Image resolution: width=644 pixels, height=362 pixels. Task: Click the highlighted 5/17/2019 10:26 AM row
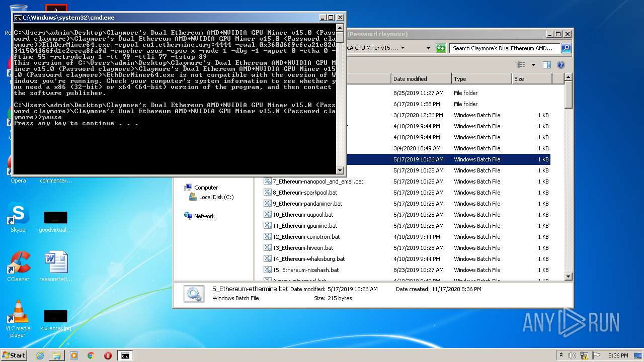(448, 159)
